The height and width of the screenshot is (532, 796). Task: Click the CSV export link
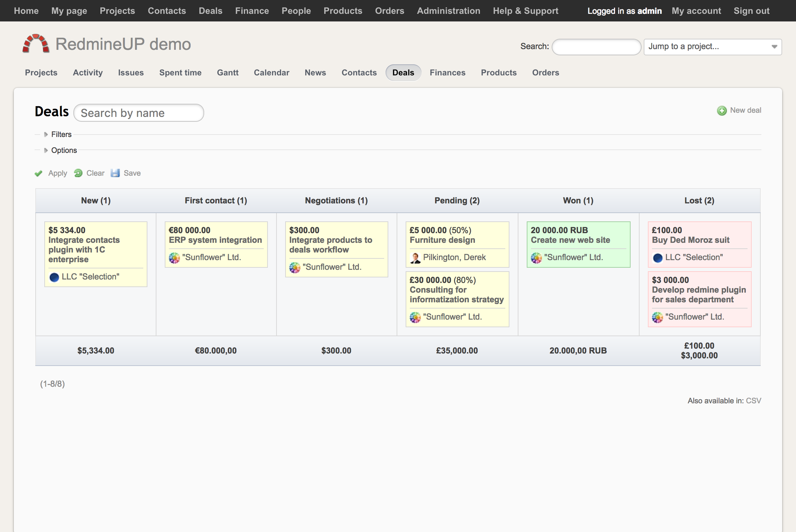coord(753,401)
